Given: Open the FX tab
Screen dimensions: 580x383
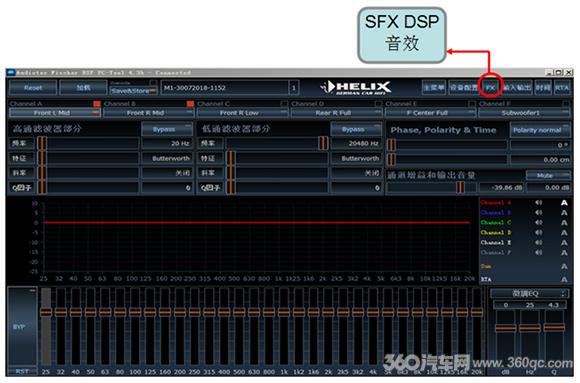Looking at the screenshot, I should (x=490, y=88).
